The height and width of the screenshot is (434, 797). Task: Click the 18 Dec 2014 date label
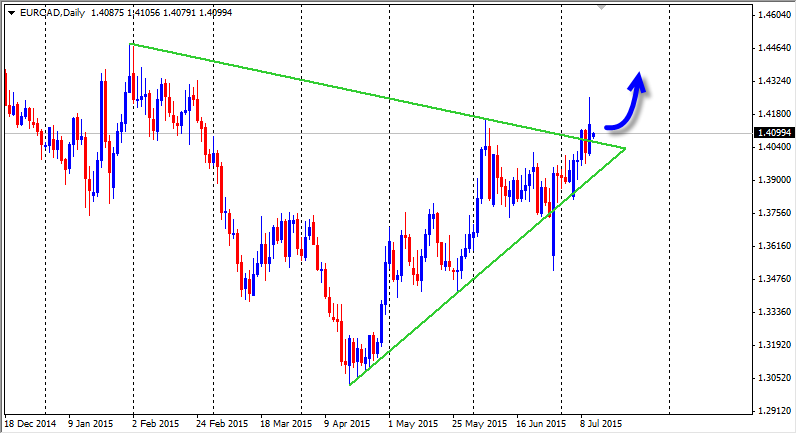coord(30,423)
